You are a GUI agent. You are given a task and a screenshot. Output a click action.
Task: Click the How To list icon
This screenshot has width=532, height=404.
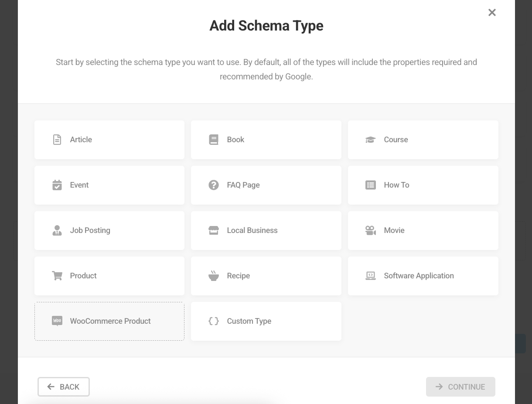370,185
